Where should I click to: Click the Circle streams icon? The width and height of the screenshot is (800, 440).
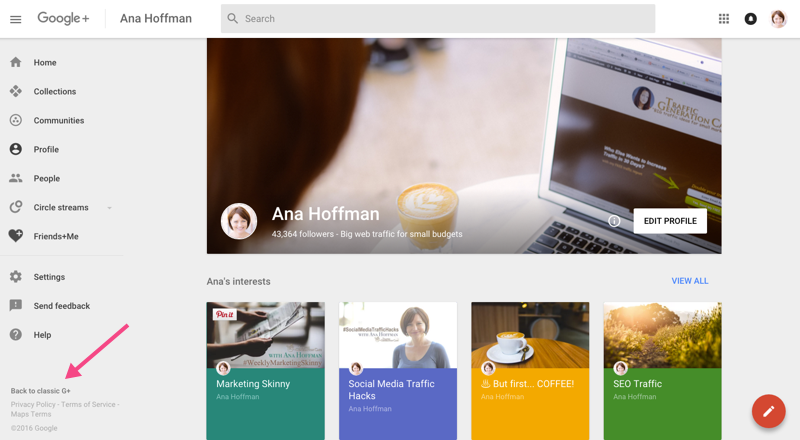pos(16,207)
